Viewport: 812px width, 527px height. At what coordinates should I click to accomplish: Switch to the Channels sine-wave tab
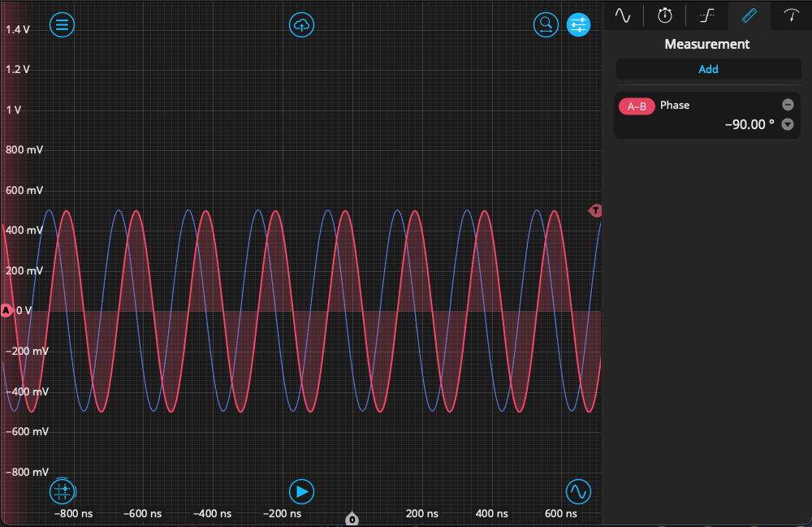(x=623, y=15)
